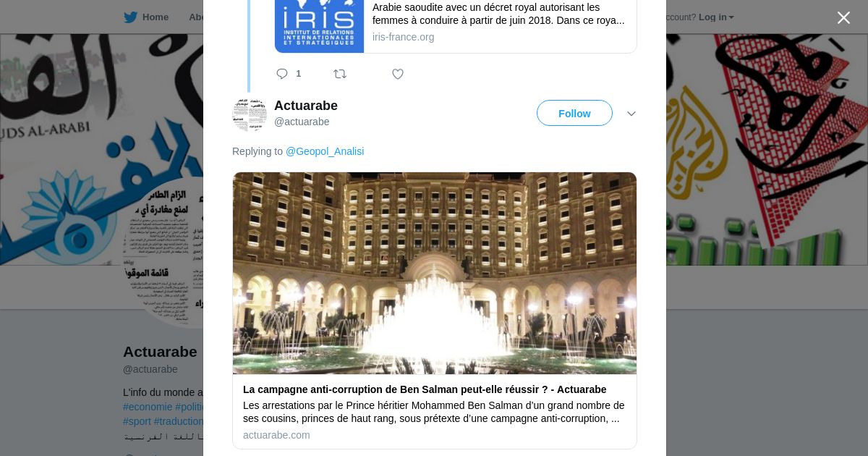Like the tweet with the heart icon
This screenshot has width=868, height=456.
pyautogui.click(x=398, y=74)
